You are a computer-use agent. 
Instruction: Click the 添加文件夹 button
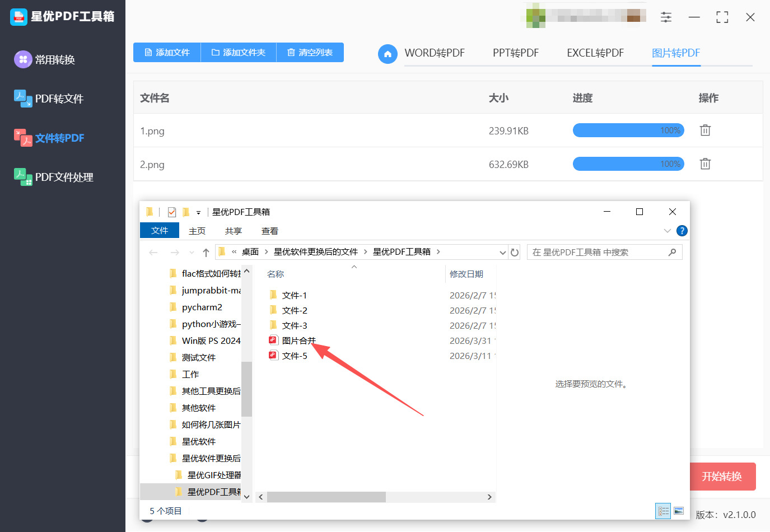[239, 53]
